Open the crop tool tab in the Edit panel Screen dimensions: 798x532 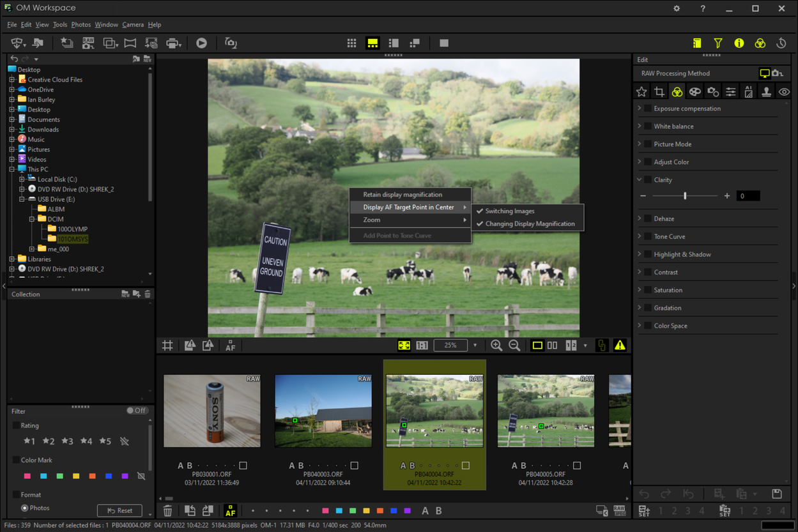[x=659, y=92]
